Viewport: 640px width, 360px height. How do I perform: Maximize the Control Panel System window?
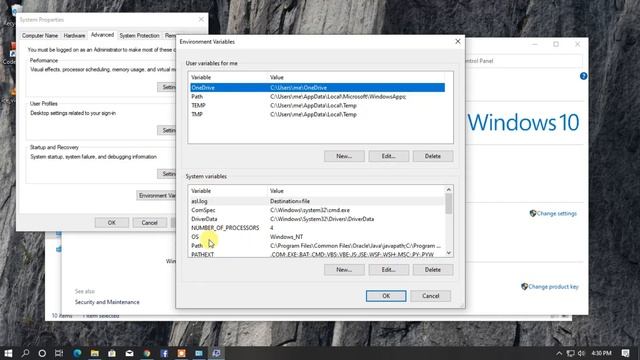(x=556, y=44)
